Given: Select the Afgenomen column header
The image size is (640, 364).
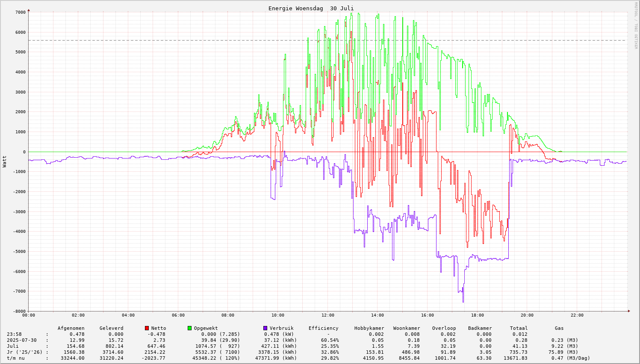Looking at the screenshot, I should tap(71, 328).
